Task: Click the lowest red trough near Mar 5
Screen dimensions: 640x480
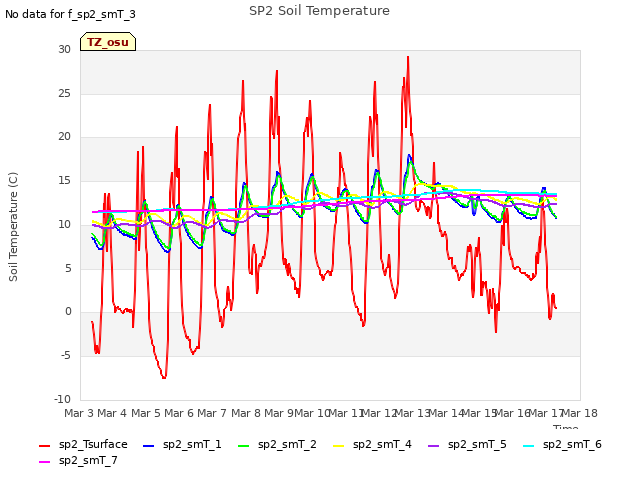Action: coord(164,378)
